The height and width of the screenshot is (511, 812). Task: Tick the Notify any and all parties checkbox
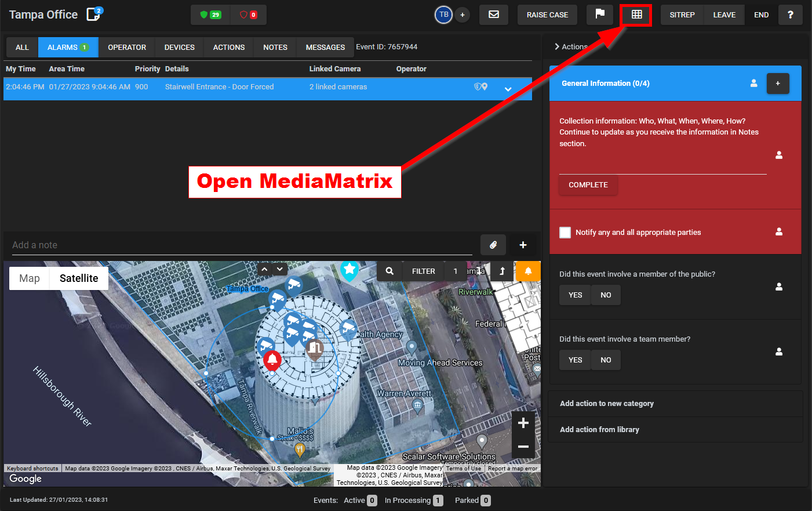click(x=565, y=233)
